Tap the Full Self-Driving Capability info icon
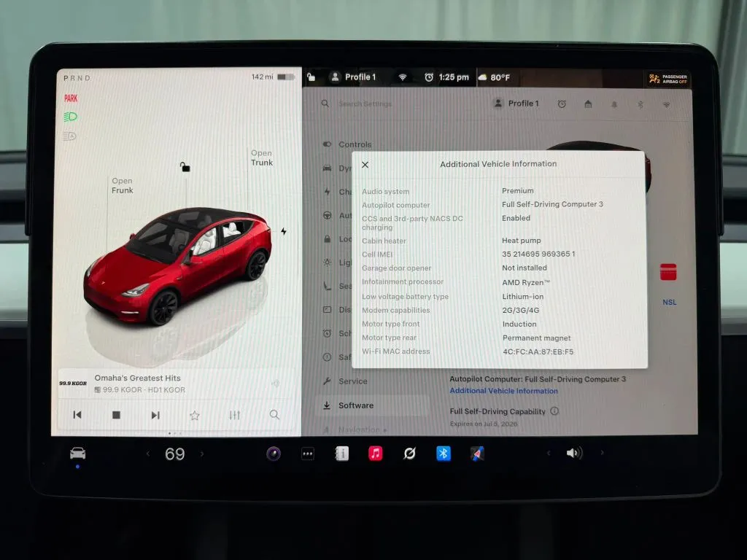The image size is (747, 560). (x=554, y=411)
